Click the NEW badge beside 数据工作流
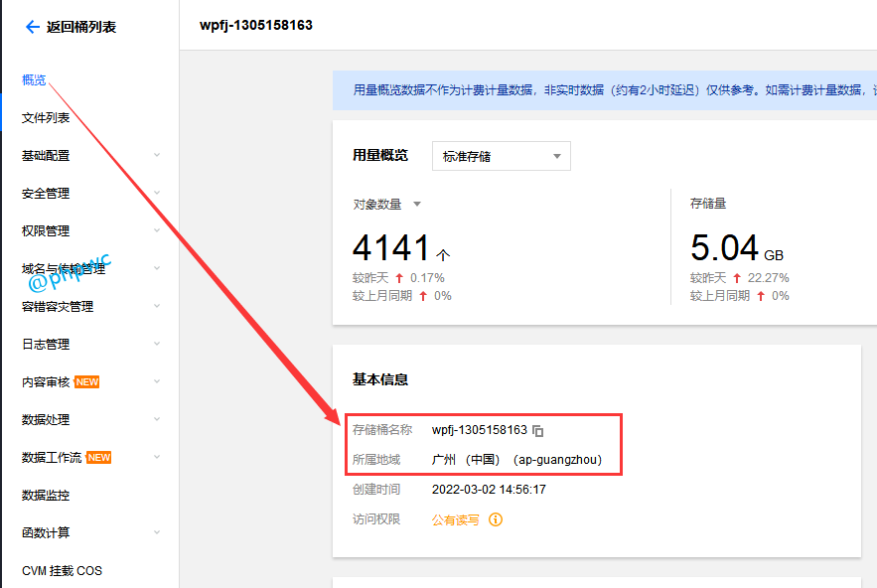 (x=99, y=458)
